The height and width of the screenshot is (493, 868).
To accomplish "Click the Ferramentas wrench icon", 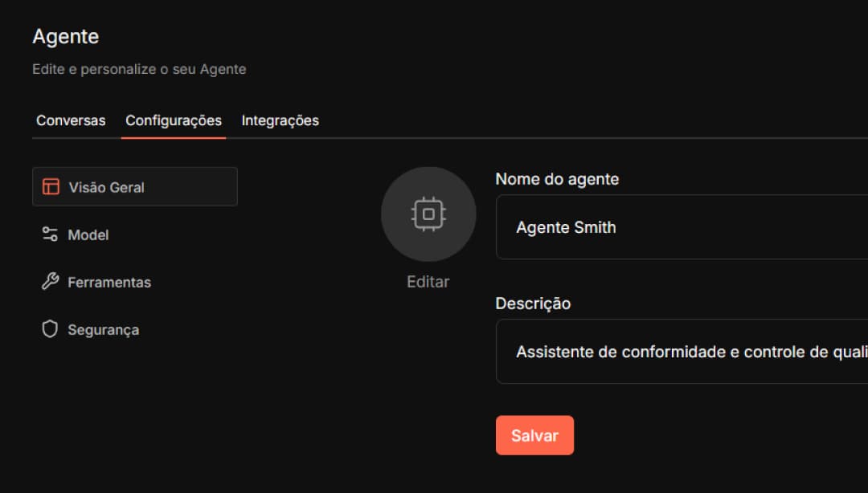I will [x=50, y=282].
